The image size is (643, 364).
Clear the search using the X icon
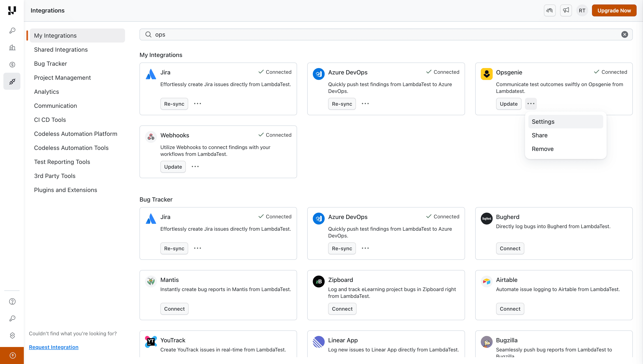click(625, 34)
